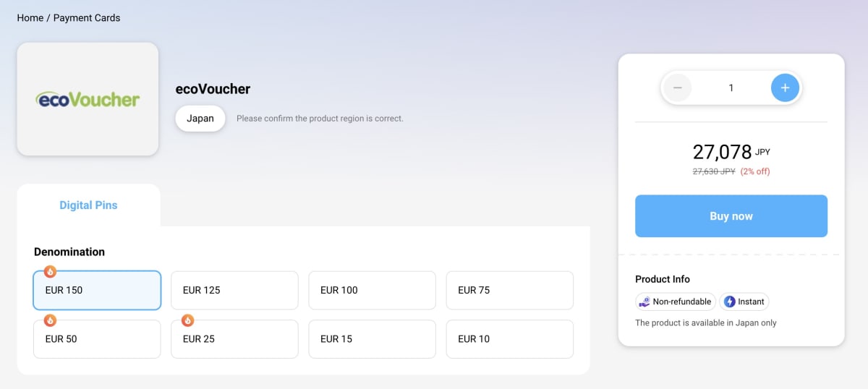Click the Non-refundable info badge
The width and height of the screenshot is (868, 389).
pyautogui.click(x=676, y=302)
